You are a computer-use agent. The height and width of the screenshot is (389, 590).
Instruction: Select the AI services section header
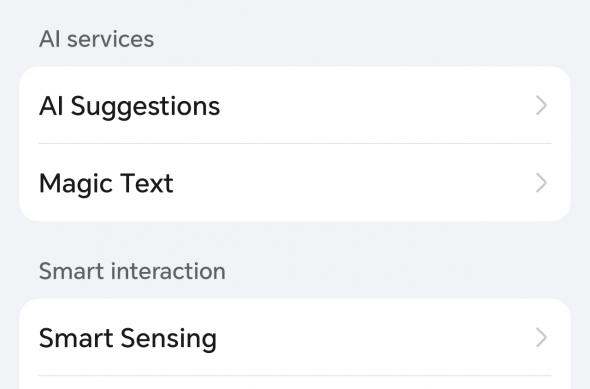(x=96, y=39)
